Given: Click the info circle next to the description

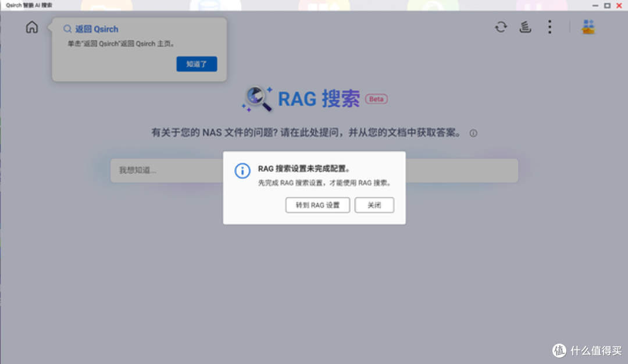Looking at the screenshot, I should 473,133.
